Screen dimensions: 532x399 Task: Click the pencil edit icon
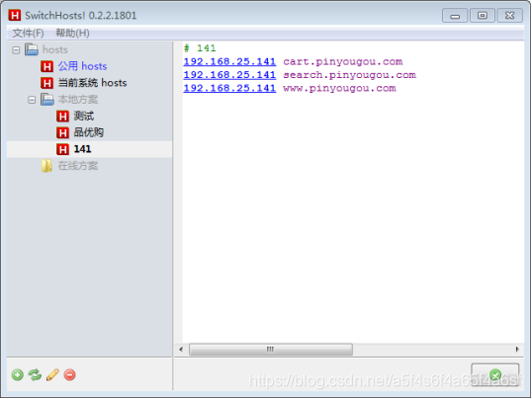point(52,375)
